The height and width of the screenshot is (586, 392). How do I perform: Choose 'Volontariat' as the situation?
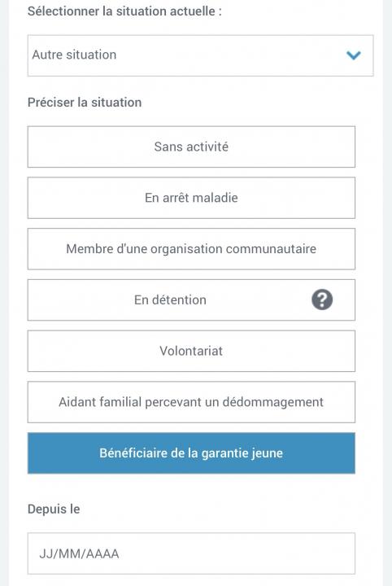[x=191, y=351]
